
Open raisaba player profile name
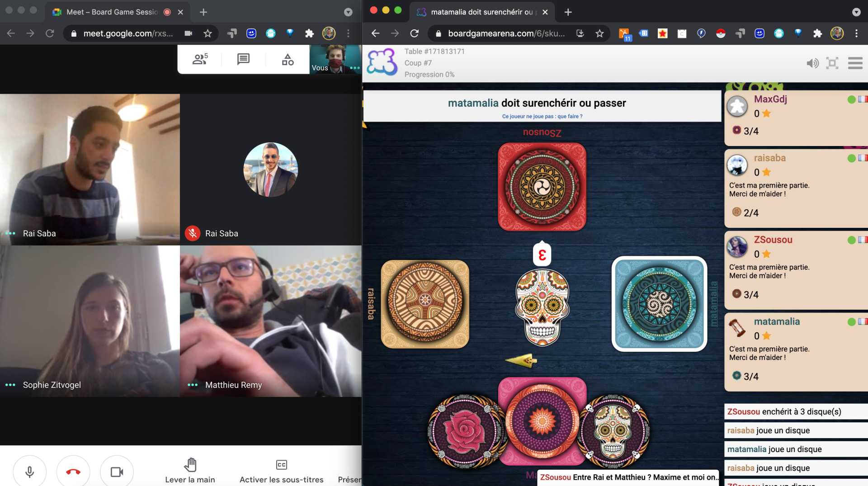click(770, 158)
